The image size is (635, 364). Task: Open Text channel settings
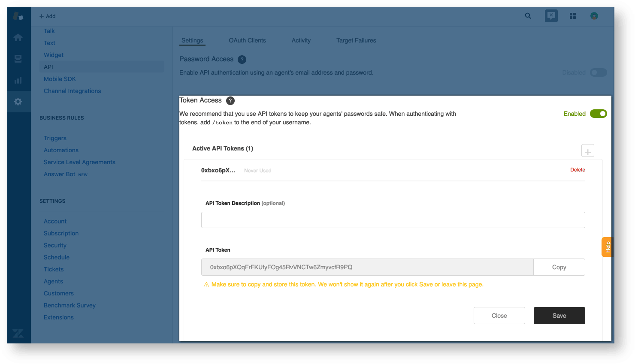[49, 43]
